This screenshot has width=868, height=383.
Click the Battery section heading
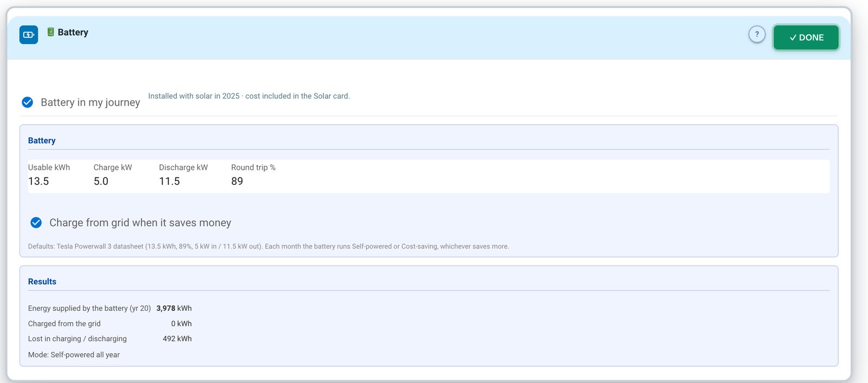(42, 141)
